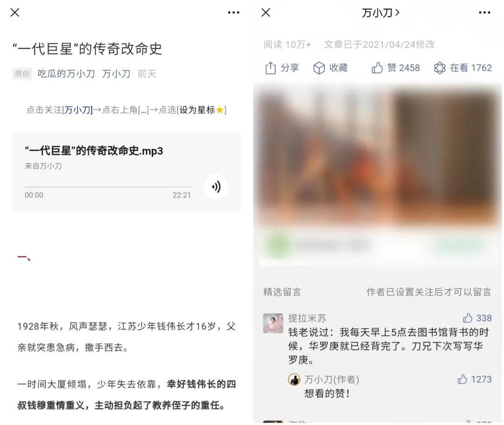Viewport: 504px width, 425px height.
Task: Play the article audio mp3
Action: (216, 187)
